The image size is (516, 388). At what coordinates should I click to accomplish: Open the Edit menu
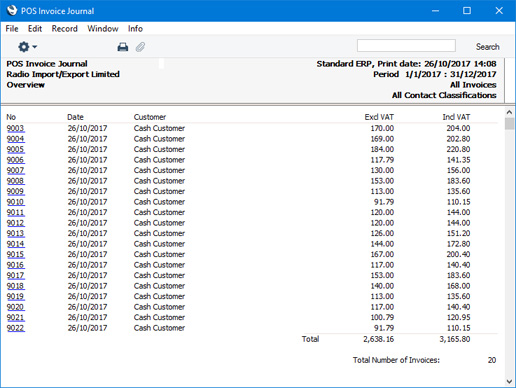point(35,29)
